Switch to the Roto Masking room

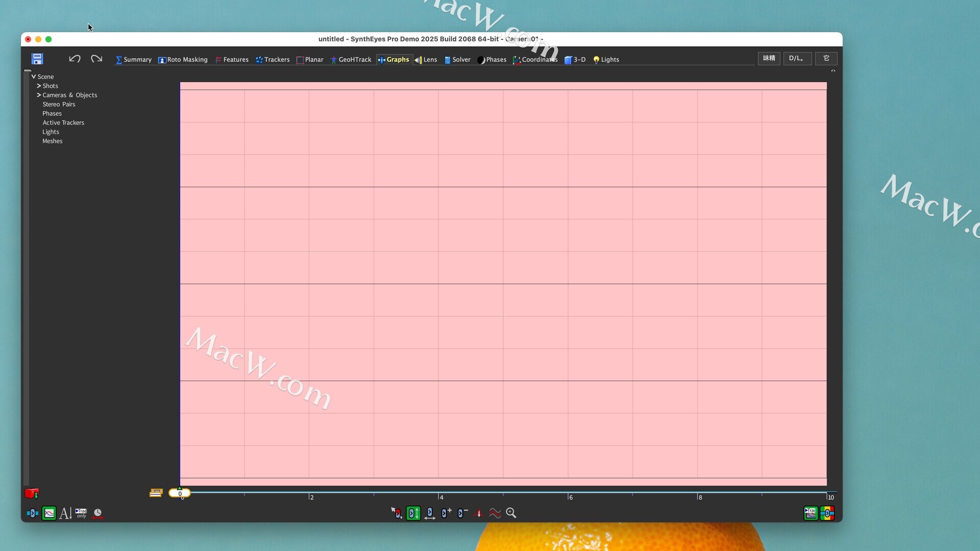[183, 60]
